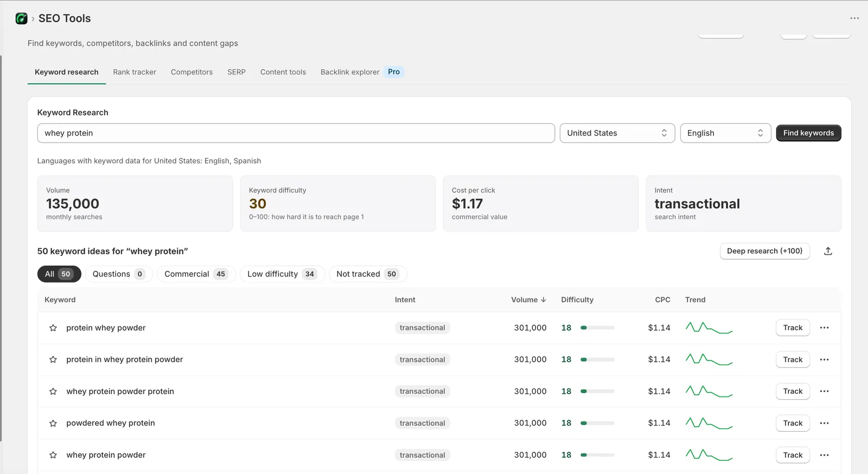The image size is (868, 474).
Task: Open the English language dropdown
Action: point(725,133)
